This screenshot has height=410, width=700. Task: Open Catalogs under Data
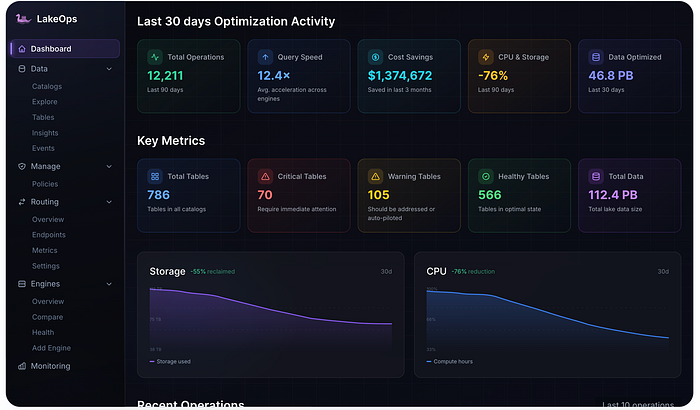(47, 86)
